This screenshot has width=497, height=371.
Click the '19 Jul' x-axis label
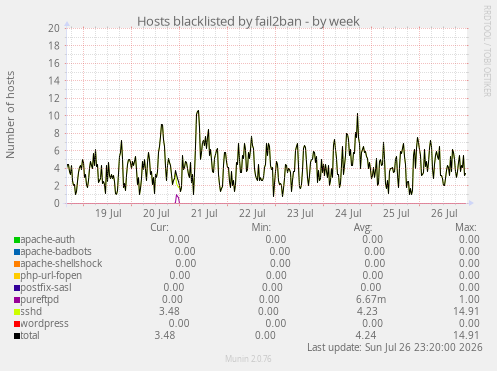(108, 213)
